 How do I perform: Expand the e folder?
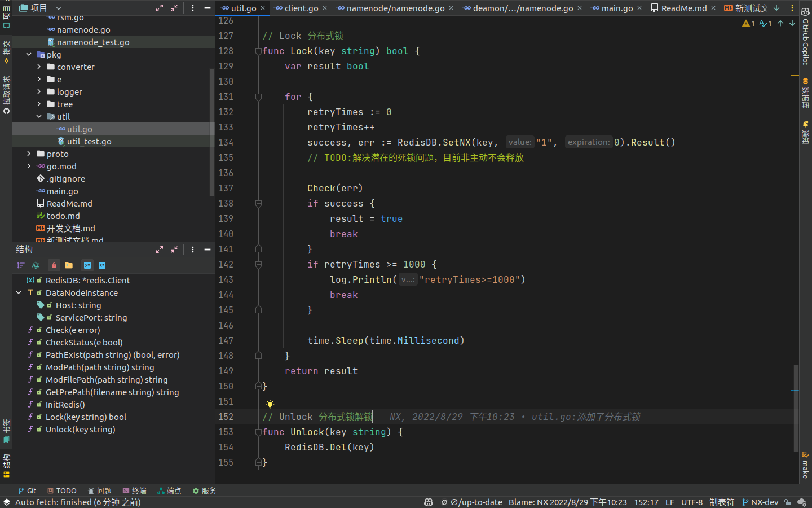39,80
